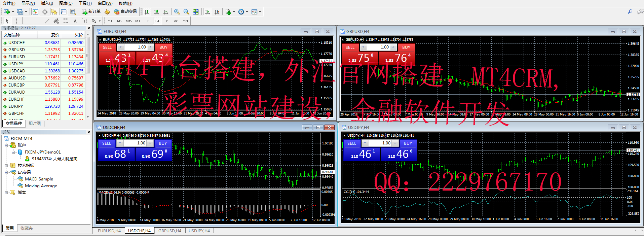
Task: Toggle the auto scroll chart icon
Action: pyautogui.click(x=207, y=12)
